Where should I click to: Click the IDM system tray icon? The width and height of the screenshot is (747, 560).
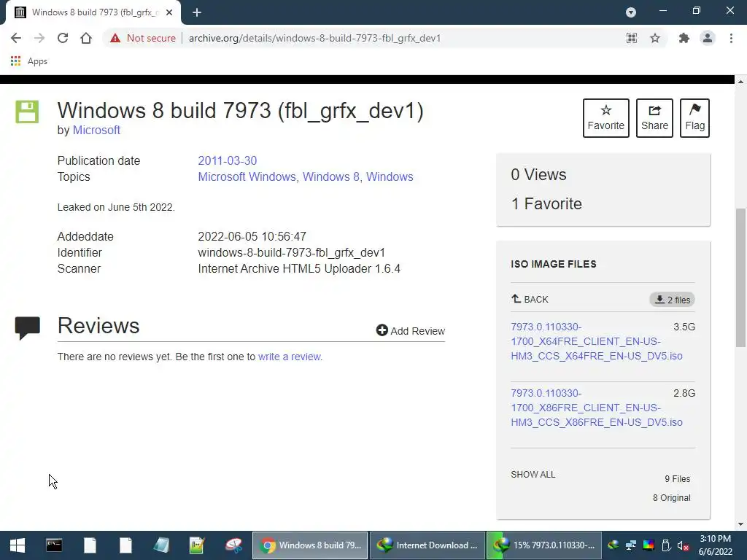(x=614, y=545)
